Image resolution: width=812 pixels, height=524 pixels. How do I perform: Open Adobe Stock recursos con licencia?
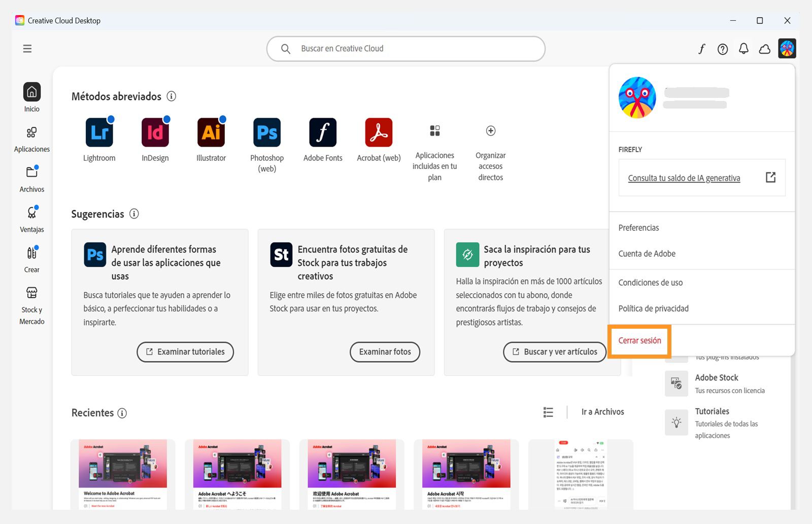pyautogui.click(x=730, y=384)
